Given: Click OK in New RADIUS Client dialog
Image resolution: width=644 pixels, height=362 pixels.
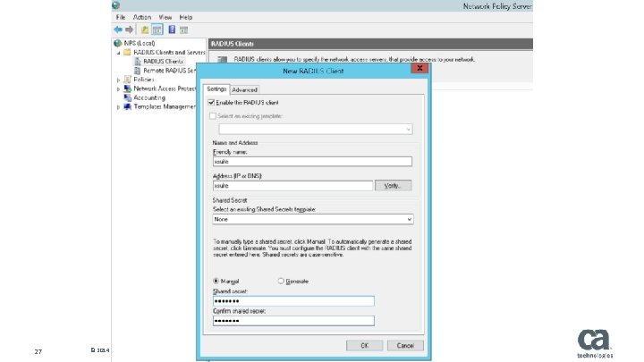Looking at the screenshot, I should [364, 346].
